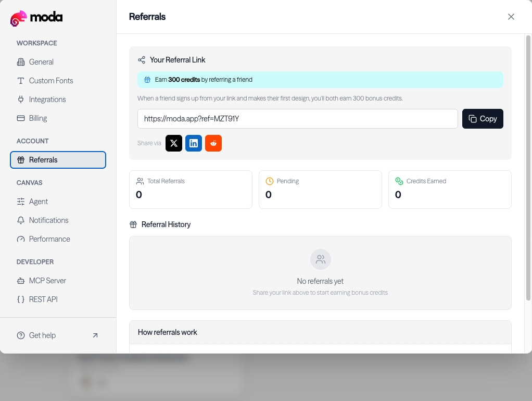Close the Referrals settings dialog
Viewport: 532px width, 401px height.
511,17
